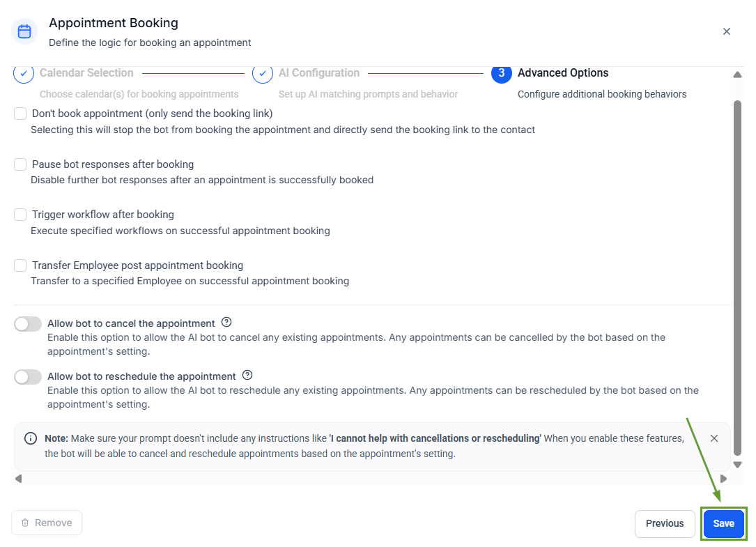
Task: Click the calendar icon beside Appointment Booking
Action: pyautogui.click(x=24, y=31)
